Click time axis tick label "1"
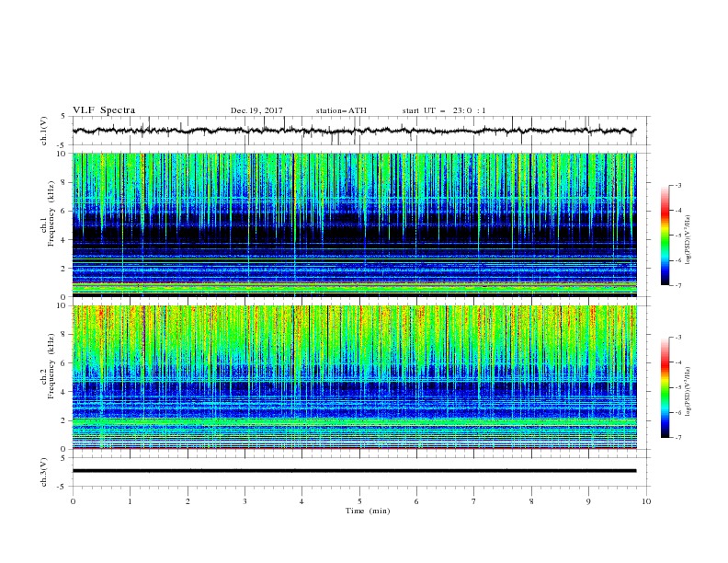The height and width of the screenshot is (563, 728). pos(130,501)
